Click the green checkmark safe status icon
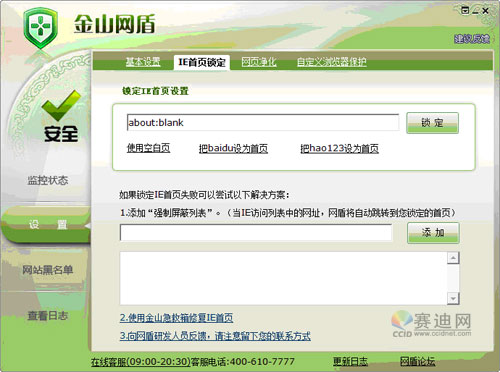500x372 pixels. click(x=61, y=105)
